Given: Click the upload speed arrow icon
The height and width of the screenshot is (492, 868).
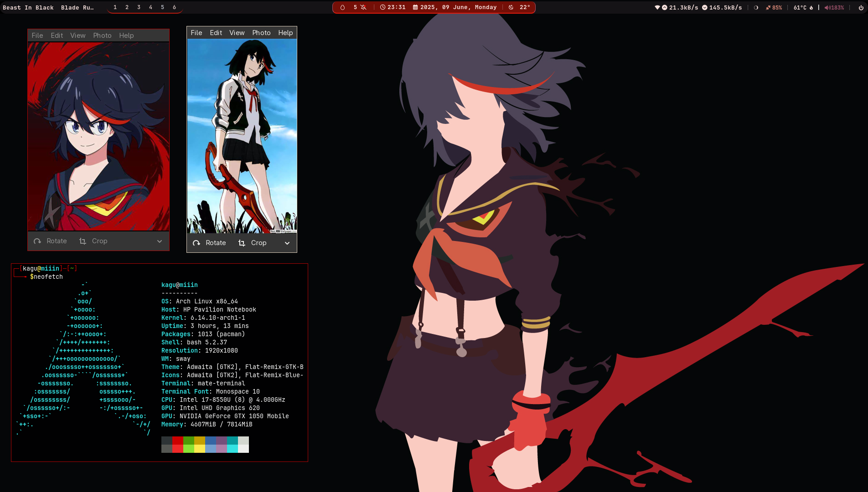Looking at the screenshot, I should coord(665,7).
